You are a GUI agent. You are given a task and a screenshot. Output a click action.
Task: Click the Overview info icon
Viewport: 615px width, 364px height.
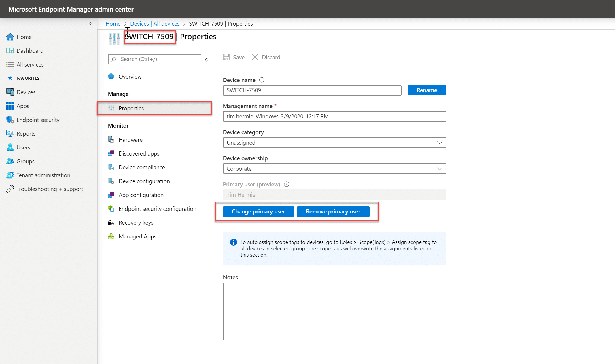coord(111,77)
